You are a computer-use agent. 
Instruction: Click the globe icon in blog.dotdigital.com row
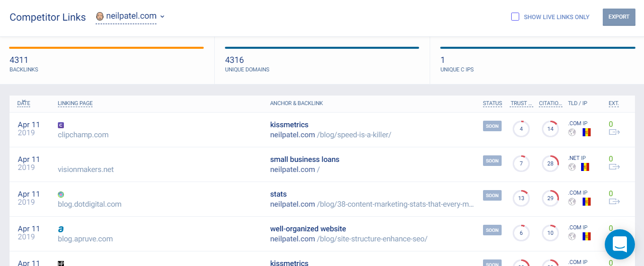coord(572,202)
